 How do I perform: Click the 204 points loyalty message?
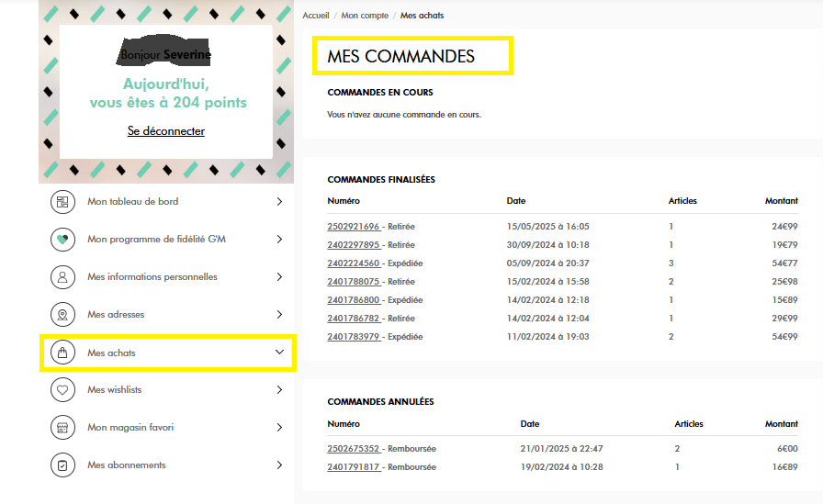pyautogui.click(x=168, y=94)
